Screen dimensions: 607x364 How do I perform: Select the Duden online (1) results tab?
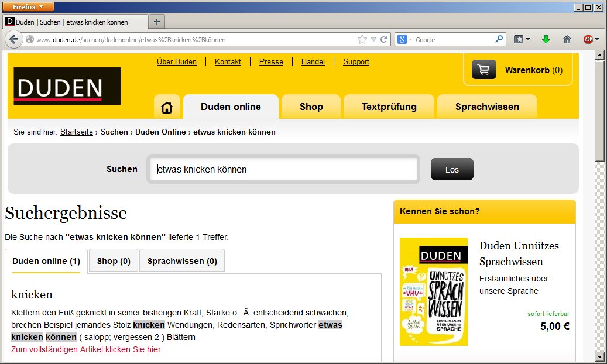click(x=46, y=262)
